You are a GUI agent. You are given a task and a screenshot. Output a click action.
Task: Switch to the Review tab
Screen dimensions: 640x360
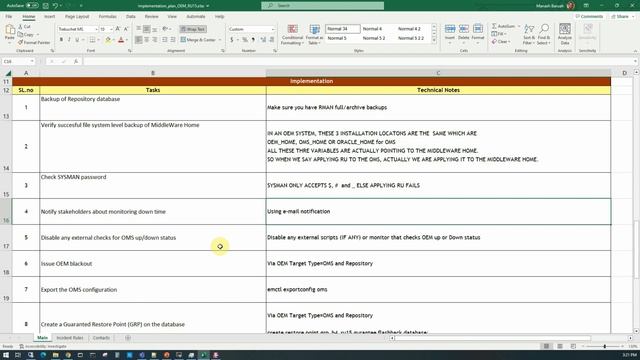(x=151, y=16)
